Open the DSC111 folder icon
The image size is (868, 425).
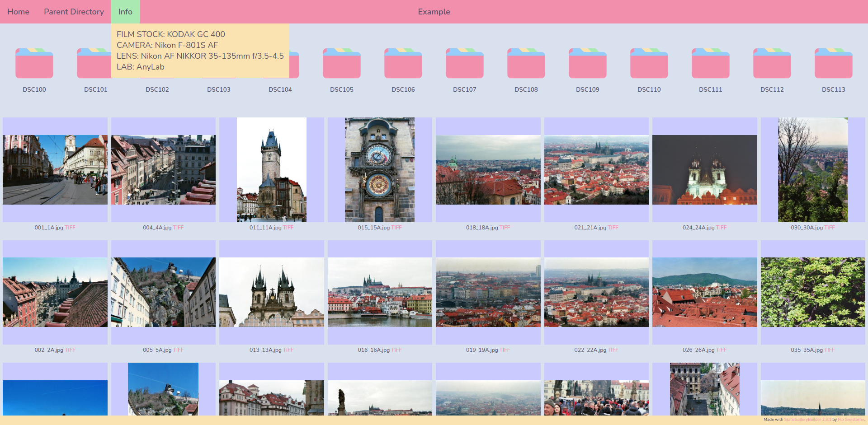711,63
